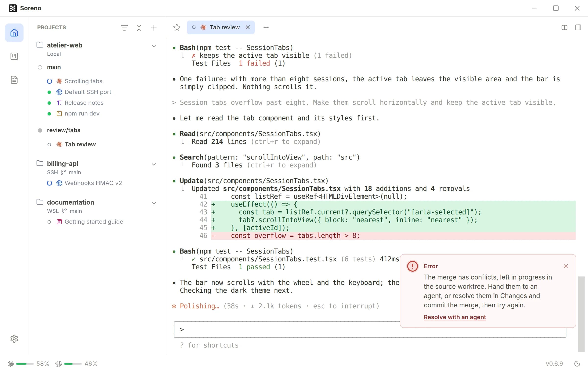Open Getting started guide session
Screen dimensions: 588x372
(94, 222)
